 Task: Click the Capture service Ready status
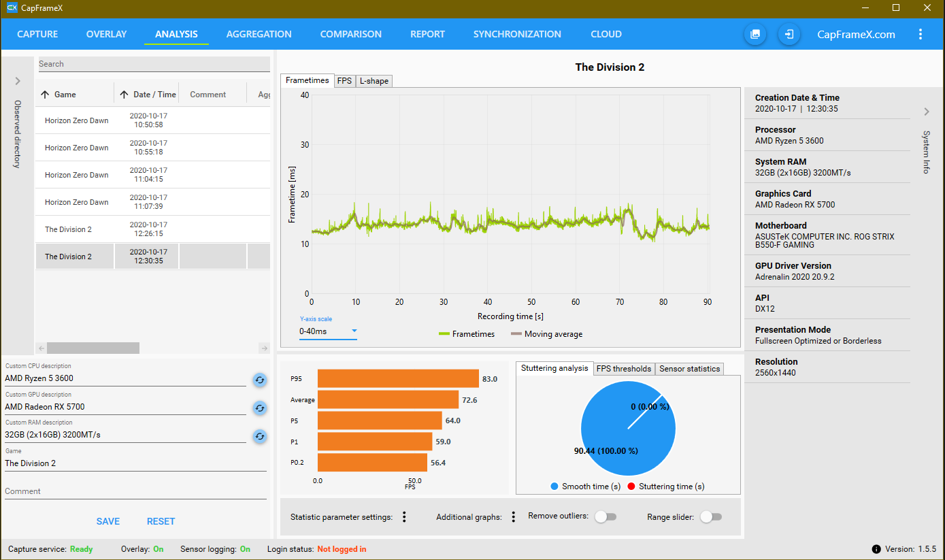pyautogui.click(x=81, y=549)
